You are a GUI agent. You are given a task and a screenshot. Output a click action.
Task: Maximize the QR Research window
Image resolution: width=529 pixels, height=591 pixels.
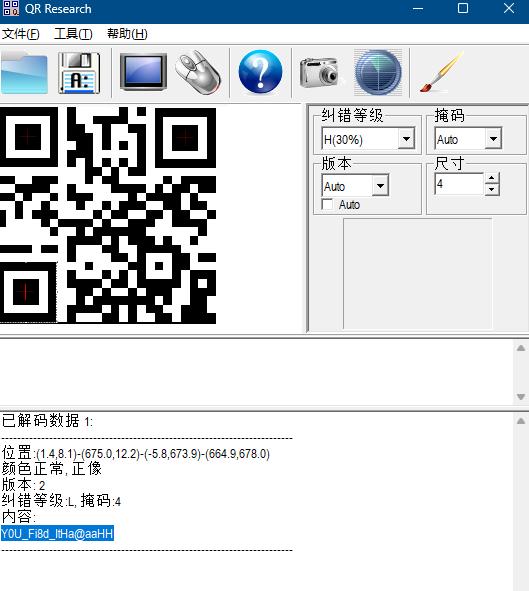click(463, 8)
